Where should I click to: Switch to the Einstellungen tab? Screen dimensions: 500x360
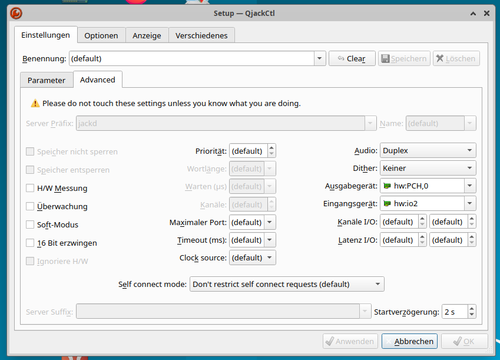(46, 35)
